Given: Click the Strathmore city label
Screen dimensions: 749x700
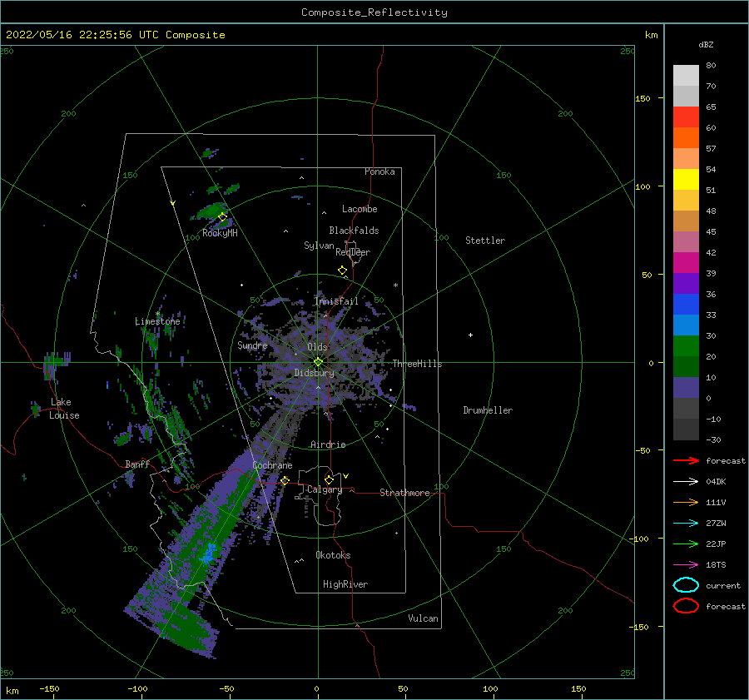Looking at the screenshot, I should point(404,493).
